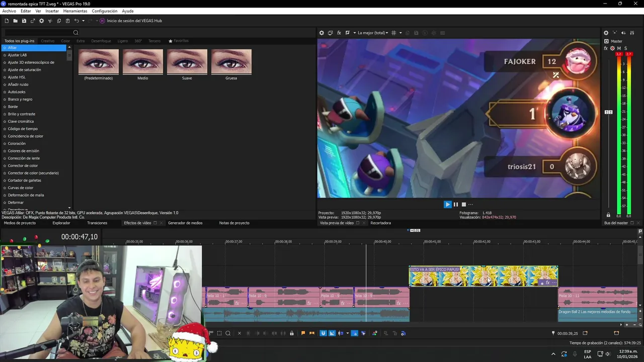Adjust the Master bus volume fader

(608, 112)
